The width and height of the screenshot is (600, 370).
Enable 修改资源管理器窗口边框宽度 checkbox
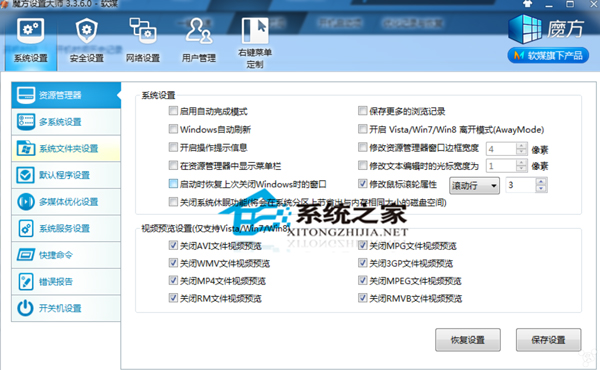362,147
